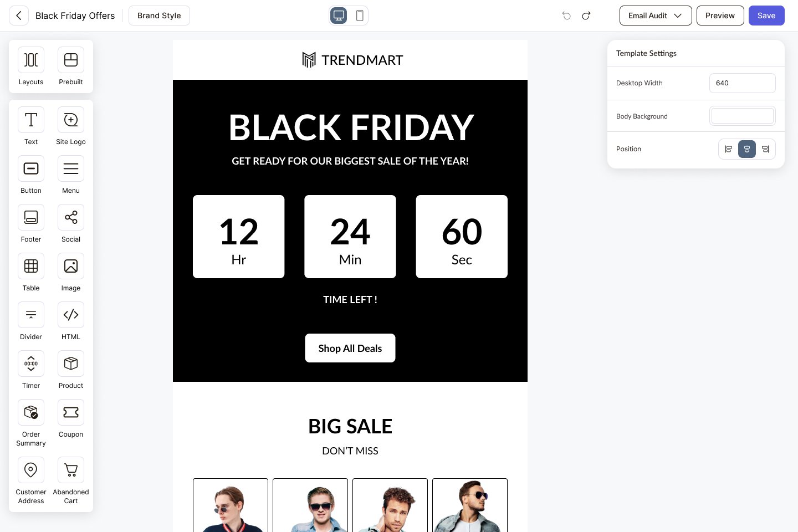Open the Email Audit dropdown
Viewport: 798px width, 532px height.
(655, 16)
